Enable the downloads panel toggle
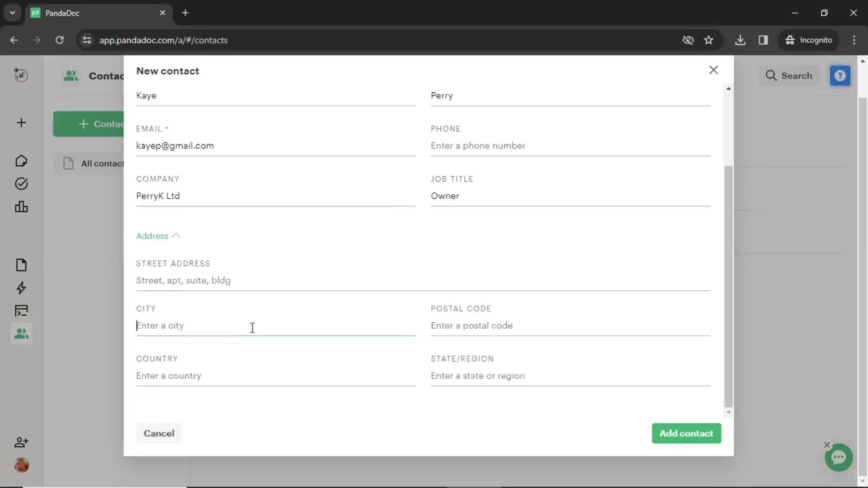The width and height of the screenshot is (868, 488). click(741, 40)
